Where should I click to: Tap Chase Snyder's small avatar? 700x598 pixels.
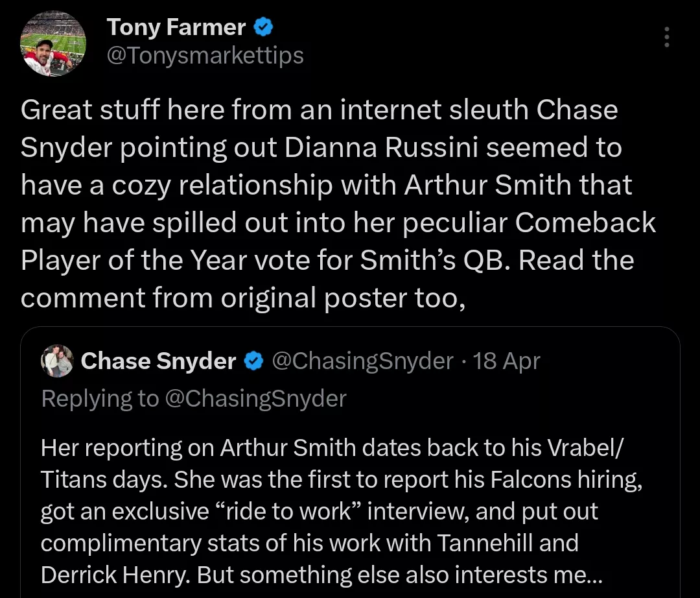point(57,361)
